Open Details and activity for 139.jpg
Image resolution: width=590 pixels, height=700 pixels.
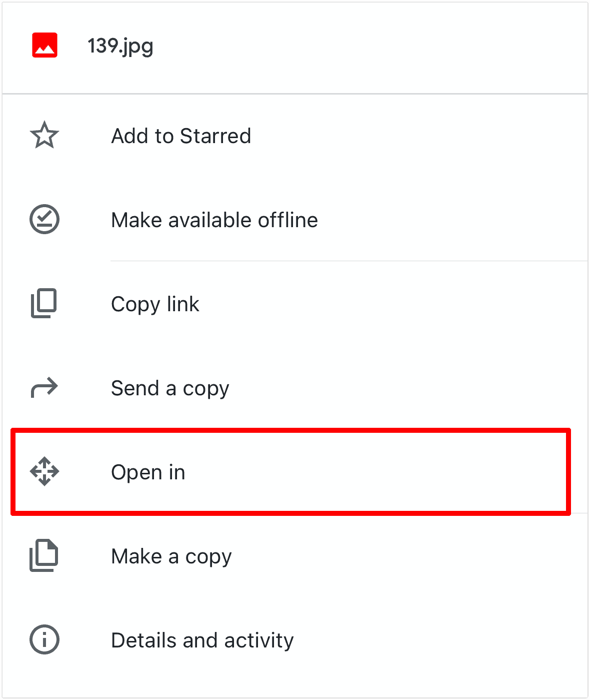coord(202,639)
